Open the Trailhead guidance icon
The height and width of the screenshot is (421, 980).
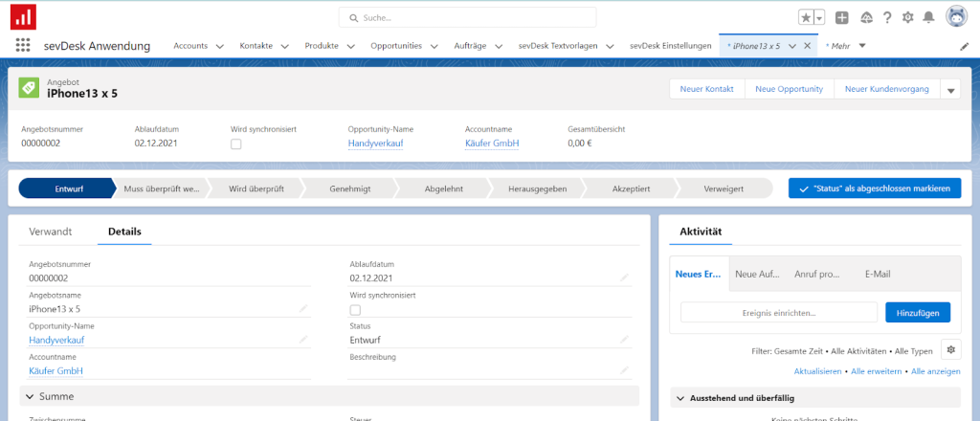coord(865,17)
